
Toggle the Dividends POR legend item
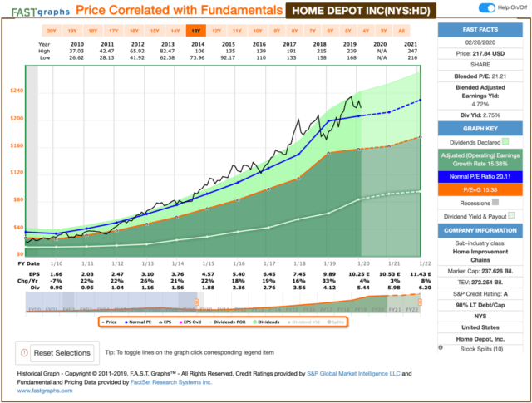(227, 322)
